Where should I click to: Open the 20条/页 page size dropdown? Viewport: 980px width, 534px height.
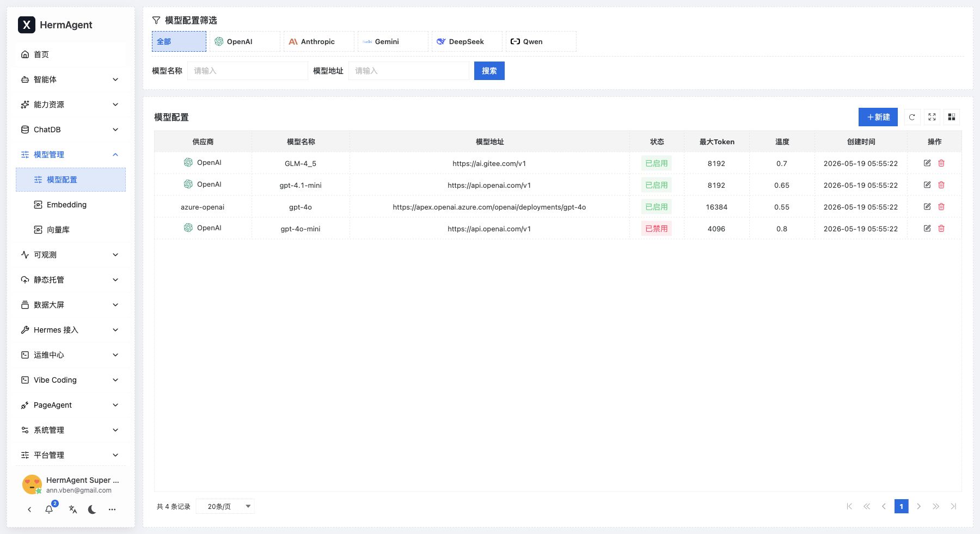tap(225, 506)
